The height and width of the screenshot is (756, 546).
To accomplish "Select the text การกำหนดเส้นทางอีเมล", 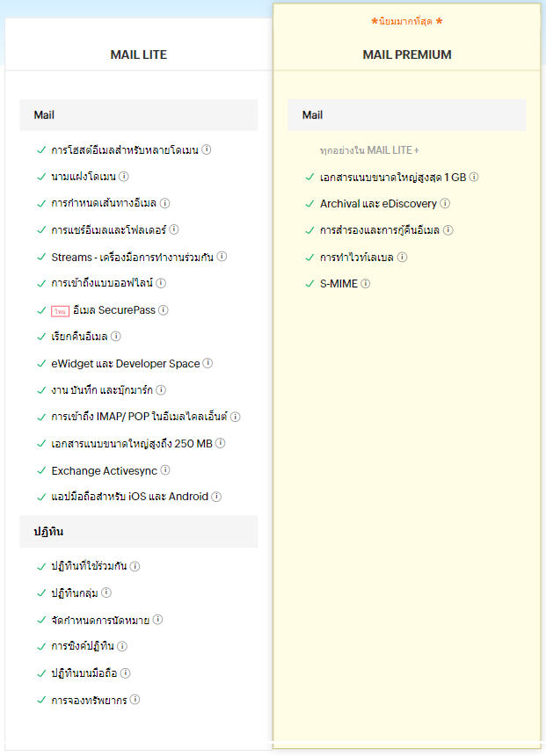I will pos(104,203).
